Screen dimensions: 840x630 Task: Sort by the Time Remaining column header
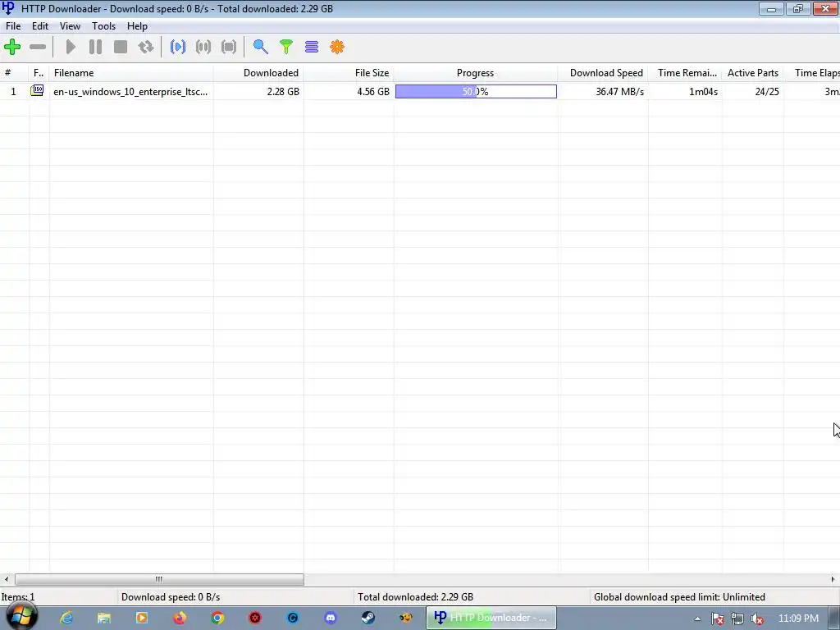(685, 73)
